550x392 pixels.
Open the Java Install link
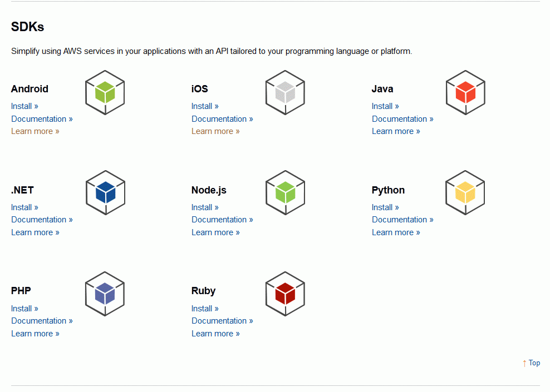click(385, 106)
